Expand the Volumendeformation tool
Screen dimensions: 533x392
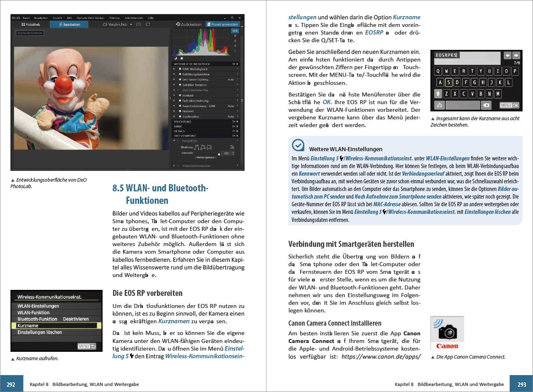pyautogui.click(x=174, y=166)
